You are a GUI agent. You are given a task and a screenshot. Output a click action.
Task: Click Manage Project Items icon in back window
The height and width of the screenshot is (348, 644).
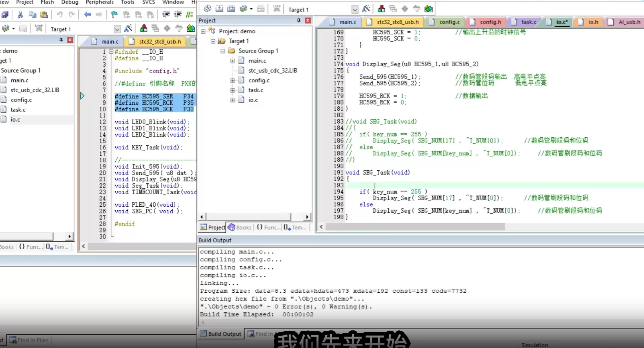coord(144,28)
